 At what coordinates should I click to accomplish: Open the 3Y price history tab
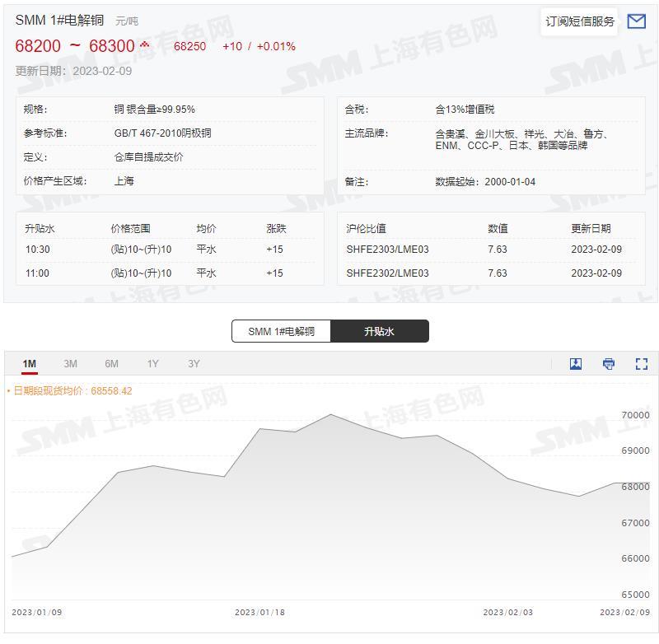point(194,362)
